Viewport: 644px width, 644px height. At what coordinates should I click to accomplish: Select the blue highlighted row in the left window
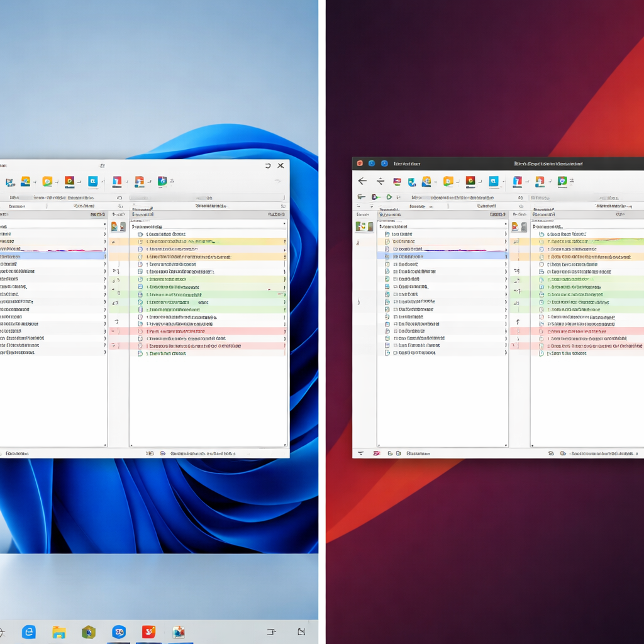(x=50, y=257)
